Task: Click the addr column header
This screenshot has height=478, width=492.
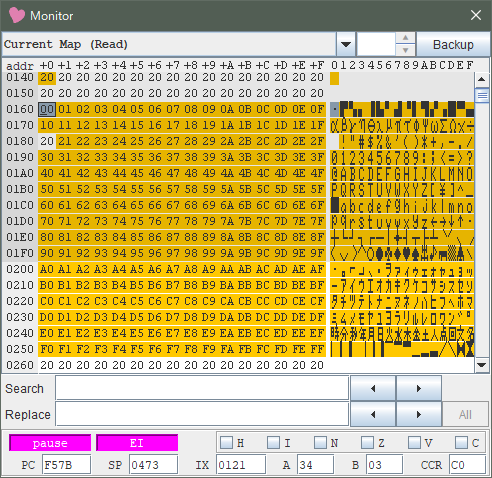Action: [x=20, y=66]
